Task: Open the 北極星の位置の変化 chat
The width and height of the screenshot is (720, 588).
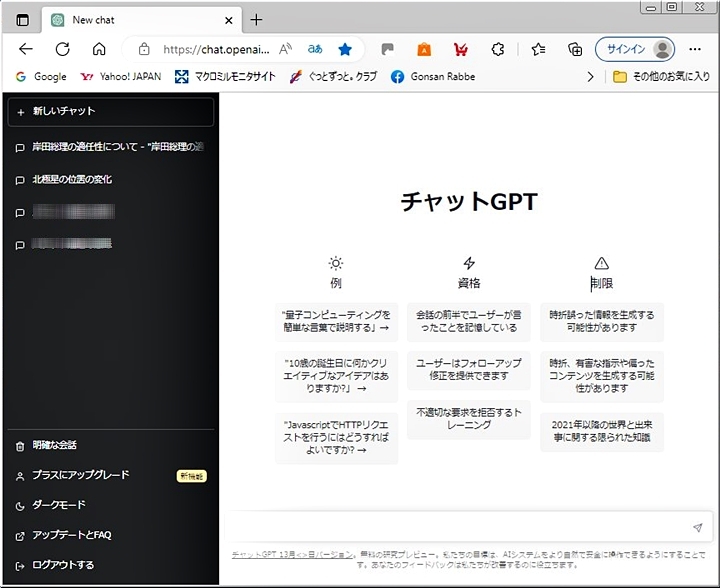Action: coord(72,180)
